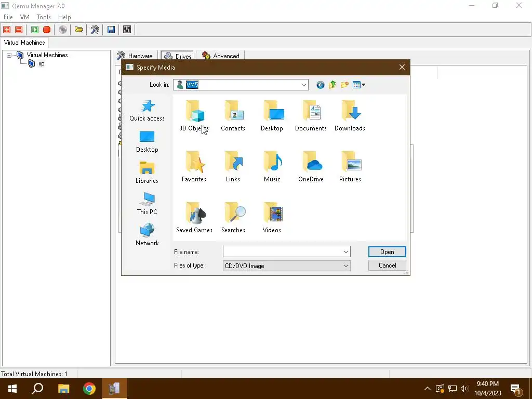The height and width of the screenshot is (399, 532).
Task: Click the wrench and hammer tools toolbar icon
Action: point(95,30)
